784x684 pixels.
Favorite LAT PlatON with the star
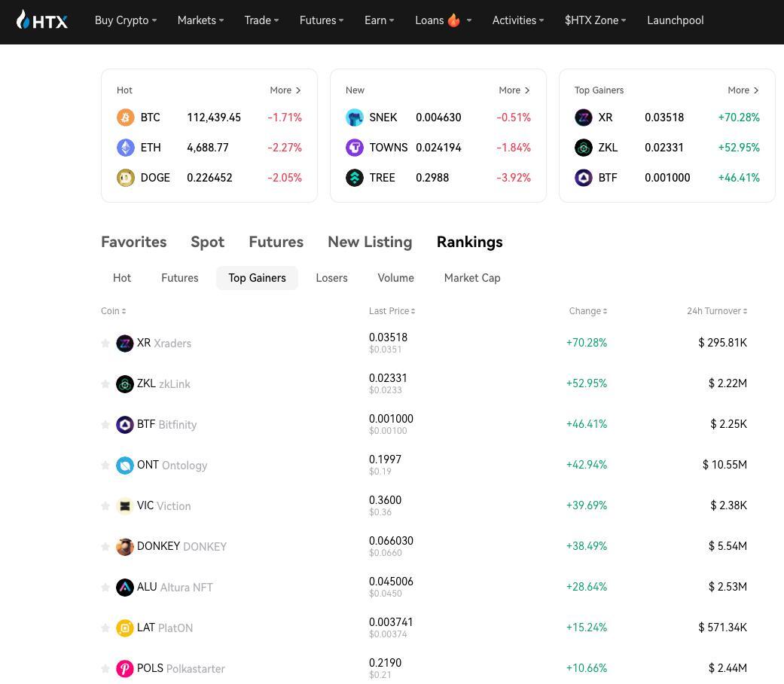point(105,628)
